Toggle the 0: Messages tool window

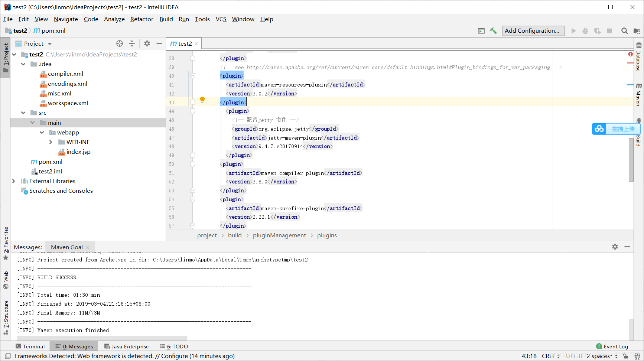tap(74, 347)
